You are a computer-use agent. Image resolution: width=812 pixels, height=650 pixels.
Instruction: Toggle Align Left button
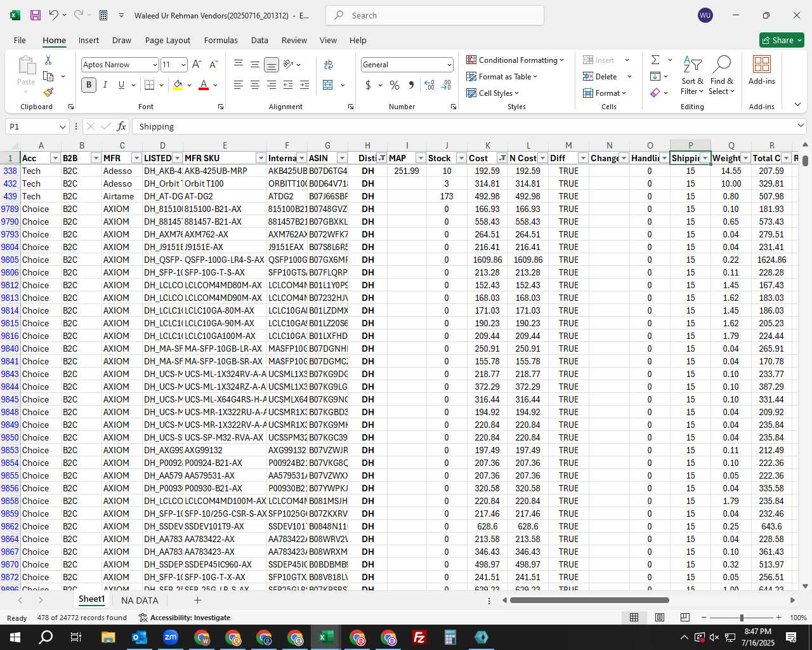(239, 85)
